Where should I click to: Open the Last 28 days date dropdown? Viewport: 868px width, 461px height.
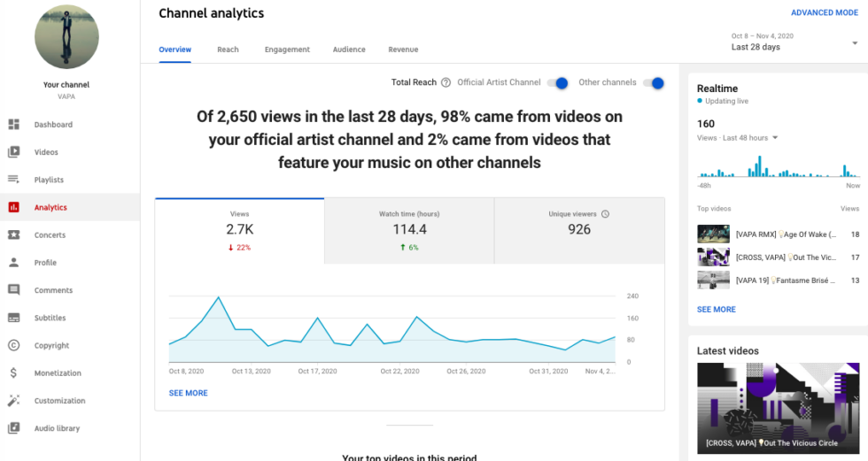(852, 42)
